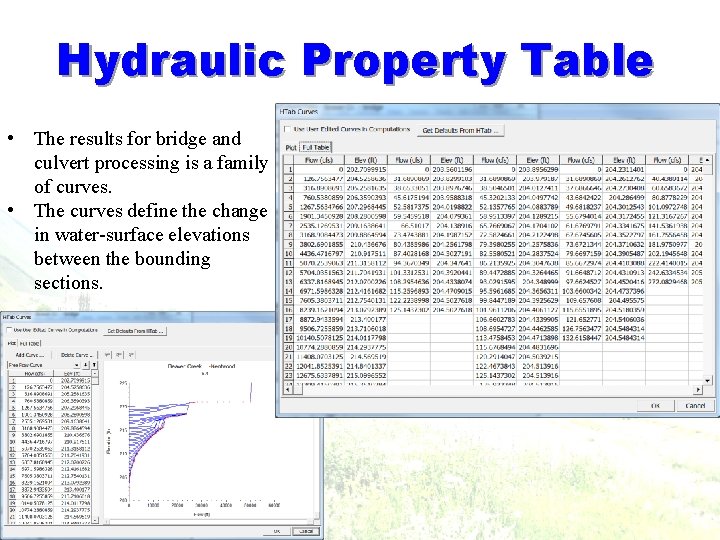
Task: Click cell 214.0117798 in Full Table
Action: [x=366, y=338]
